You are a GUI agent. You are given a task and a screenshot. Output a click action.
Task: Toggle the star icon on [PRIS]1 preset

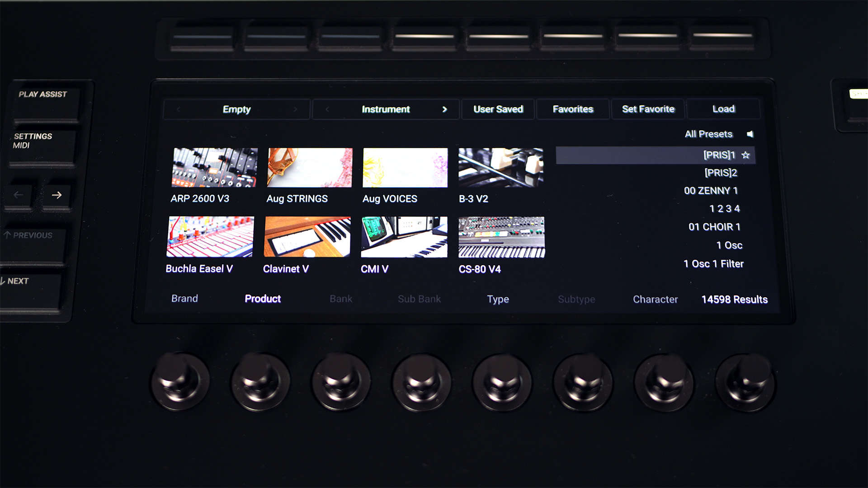(745, 155)
